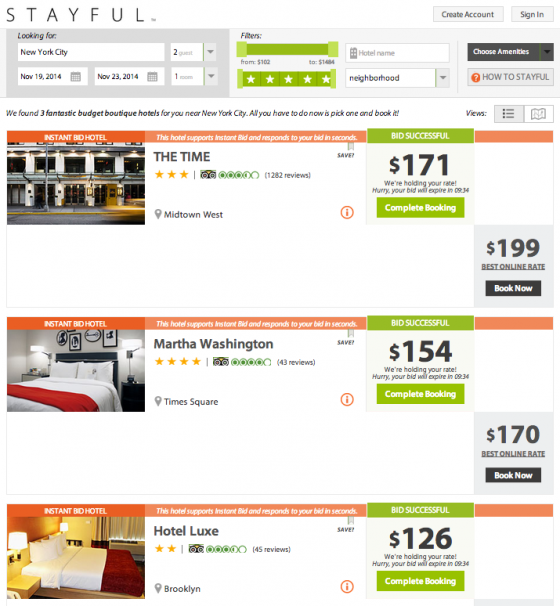Expand the room count dropdown

tap(210, 76)
